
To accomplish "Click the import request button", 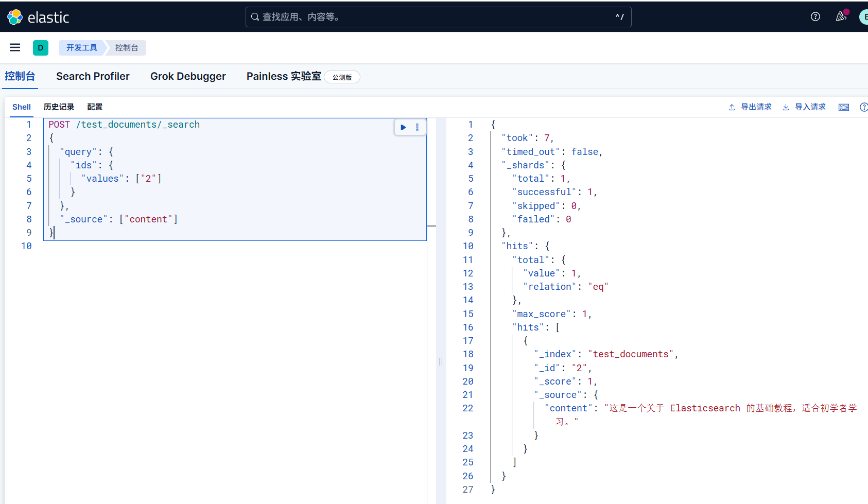I will click(x=804, y=107).
